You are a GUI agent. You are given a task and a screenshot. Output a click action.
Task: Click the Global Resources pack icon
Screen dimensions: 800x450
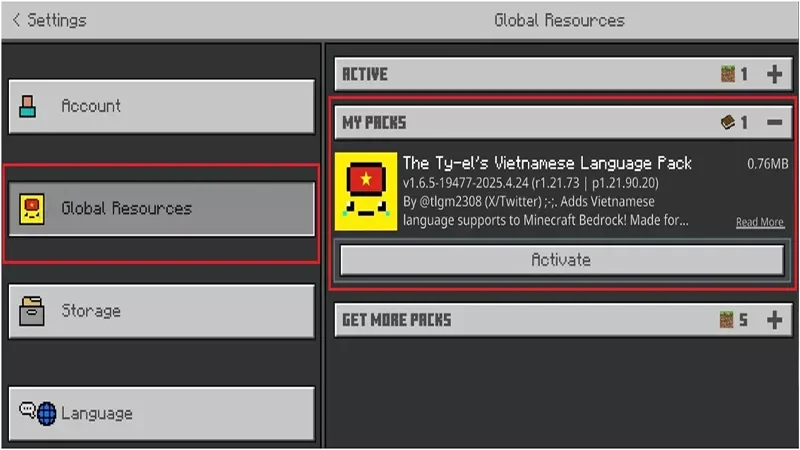pos(32,209)
